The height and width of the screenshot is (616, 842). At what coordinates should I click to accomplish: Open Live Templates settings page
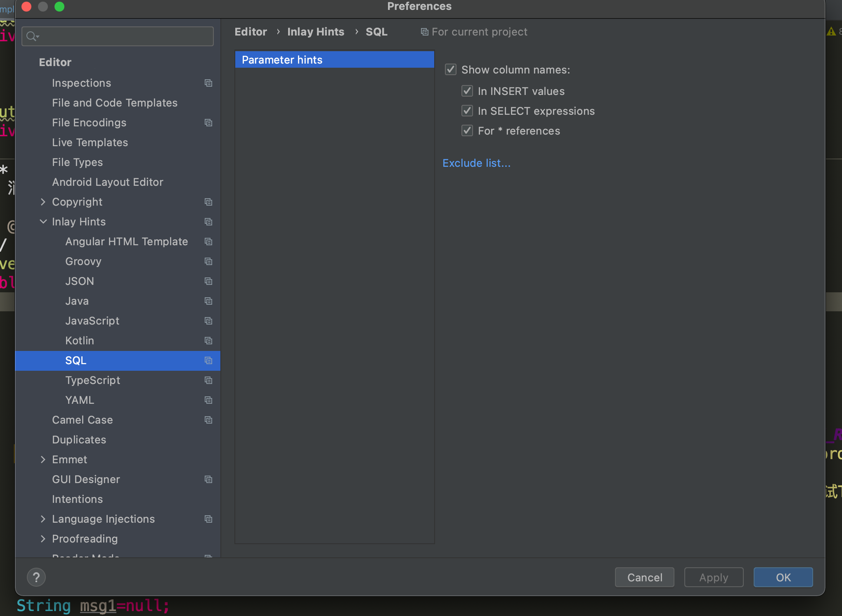[90, 142]
